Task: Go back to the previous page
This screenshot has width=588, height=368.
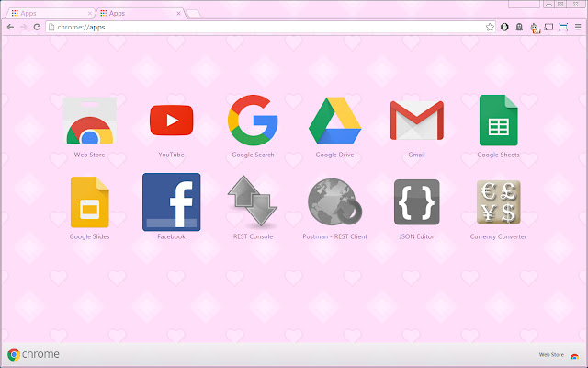Action: (10, 27)
